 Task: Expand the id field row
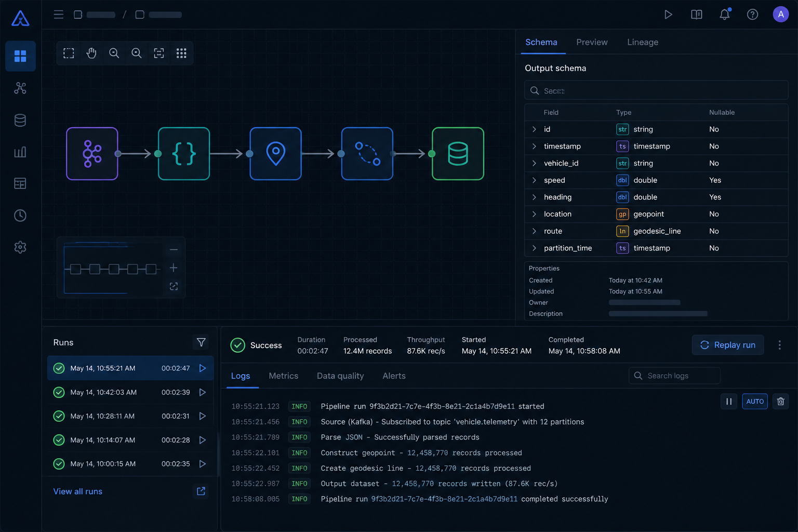click(x=534, y=129)
